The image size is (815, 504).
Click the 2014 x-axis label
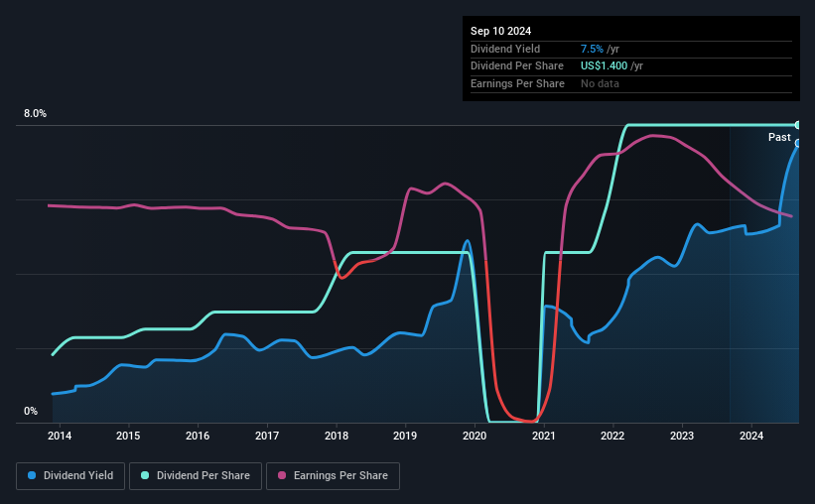point(60,436)
